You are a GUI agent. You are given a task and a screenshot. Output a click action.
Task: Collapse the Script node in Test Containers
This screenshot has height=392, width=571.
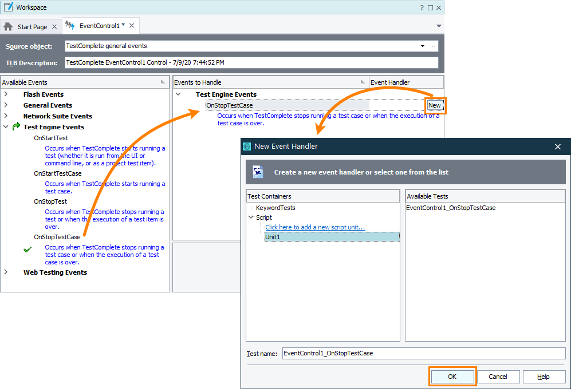click(x=250, y=217)
